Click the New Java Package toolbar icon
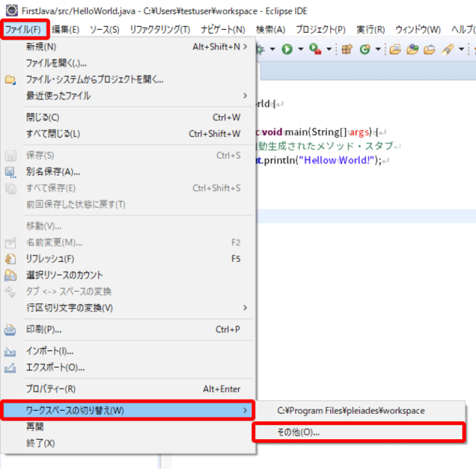 [346, 50]
